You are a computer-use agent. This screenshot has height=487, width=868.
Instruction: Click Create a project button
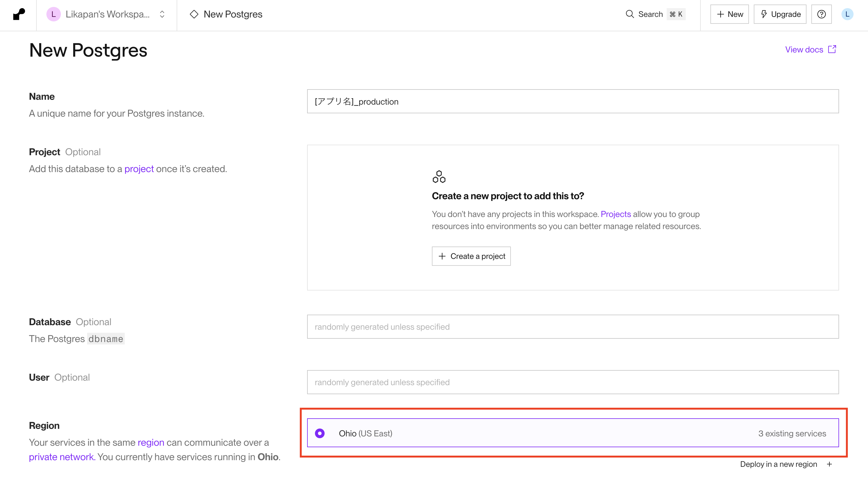click(471, 256)
